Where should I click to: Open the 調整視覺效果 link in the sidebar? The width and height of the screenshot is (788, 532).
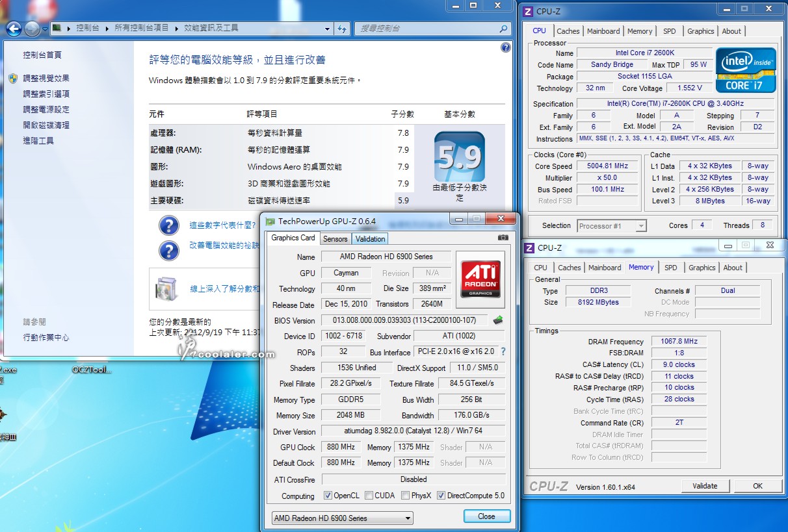(46, 78)
